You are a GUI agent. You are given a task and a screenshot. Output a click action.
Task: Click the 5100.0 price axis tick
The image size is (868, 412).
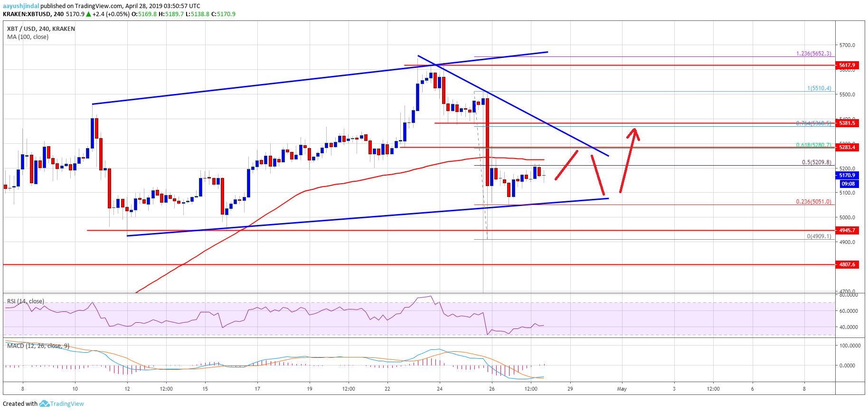(x=847, y=193)
